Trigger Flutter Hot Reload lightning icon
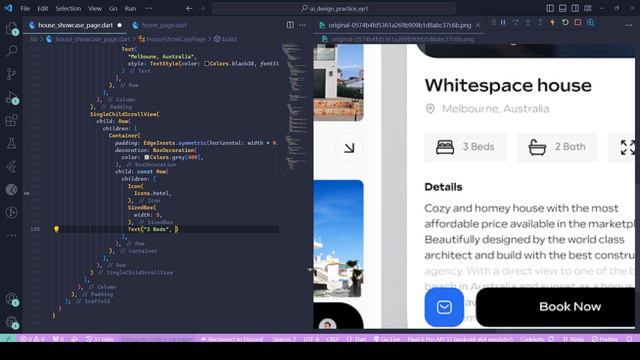Image resolution: width=640 pixels, height=360 pixels. [553, 22]
